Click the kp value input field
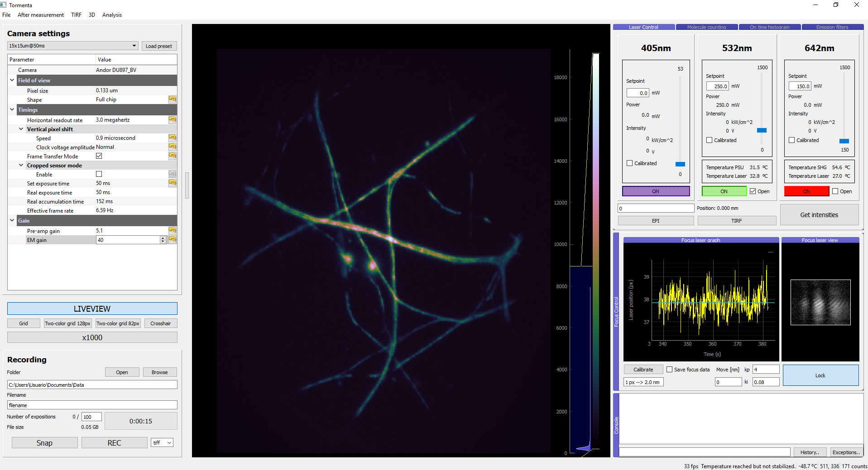This screenshot has width=868, height=470. tap(766, 370)
